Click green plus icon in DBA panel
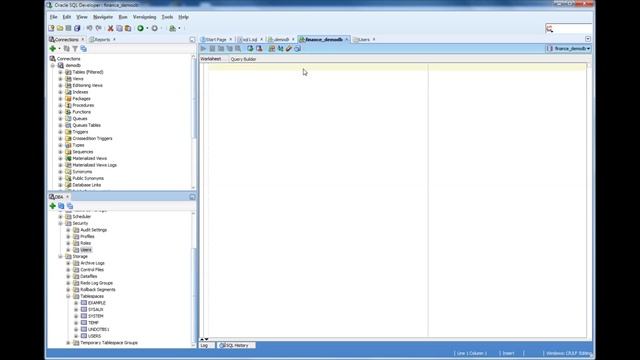Image resolution: width=640 pixels, height=360 pixels. [x=53, y=206]
